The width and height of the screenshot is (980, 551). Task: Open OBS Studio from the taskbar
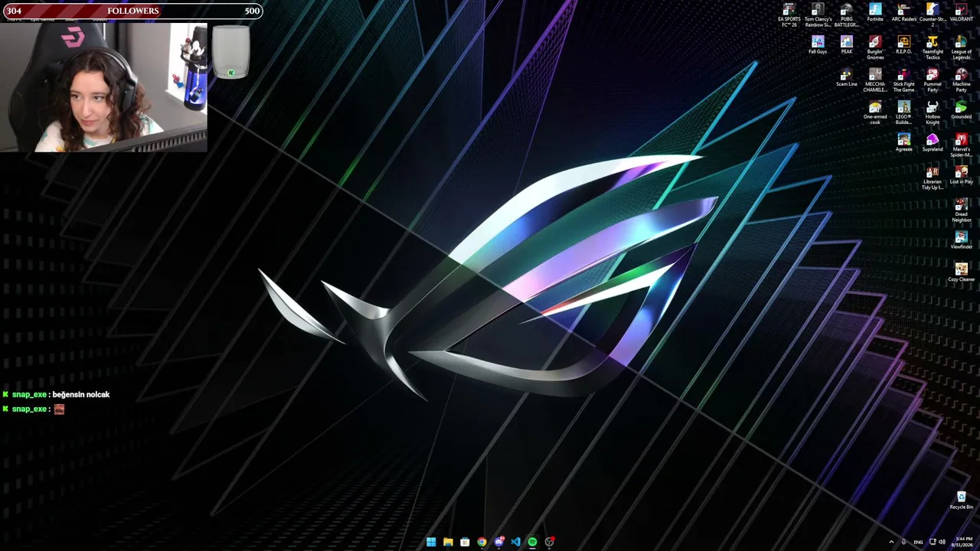[x=549, y=542]
